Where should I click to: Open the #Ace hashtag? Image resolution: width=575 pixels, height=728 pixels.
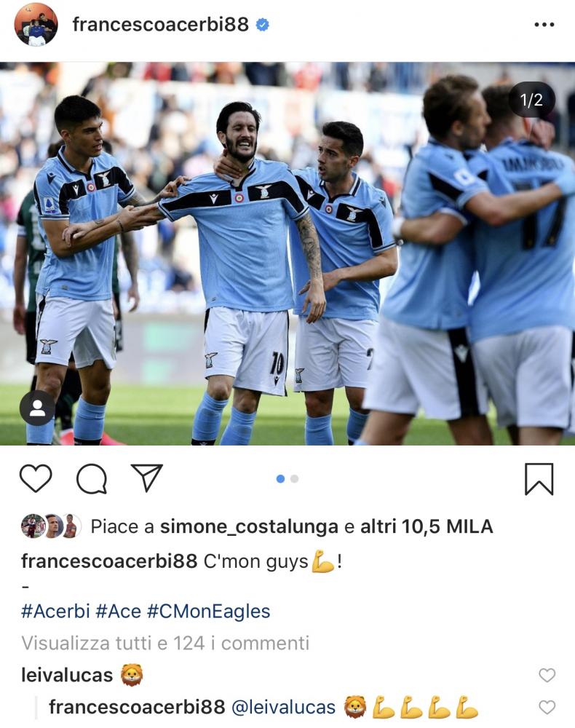118,611
